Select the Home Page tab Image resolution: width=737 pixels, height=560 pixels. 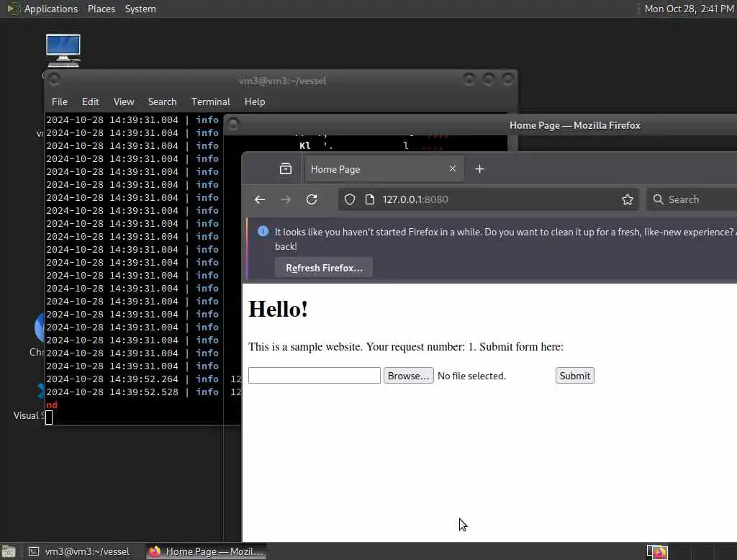(x=384, y=169)
